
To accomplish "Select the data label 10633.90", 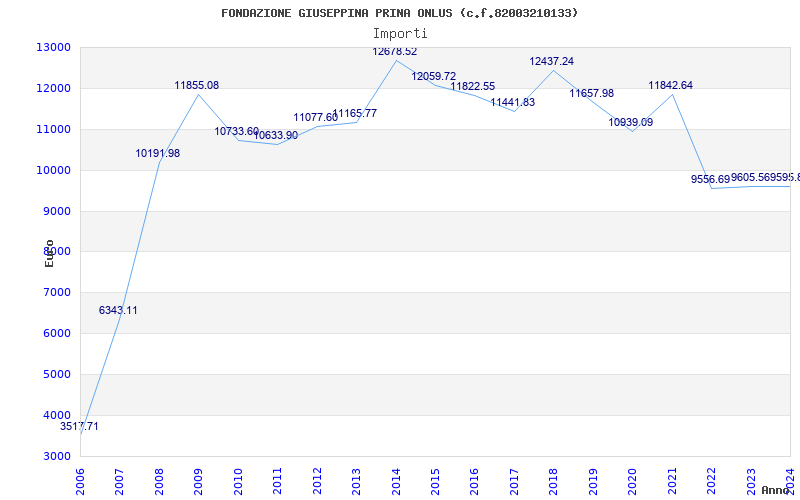I will point(276,135).
